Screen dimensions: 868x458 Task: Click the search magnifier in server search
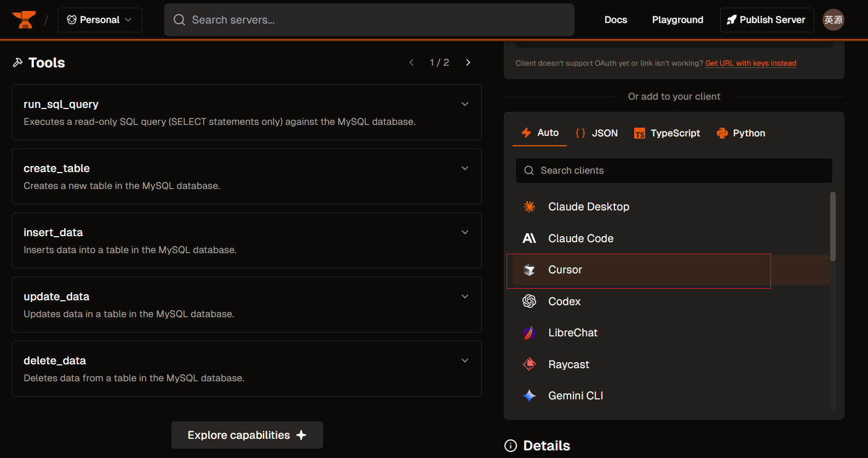tap(179, 20)
